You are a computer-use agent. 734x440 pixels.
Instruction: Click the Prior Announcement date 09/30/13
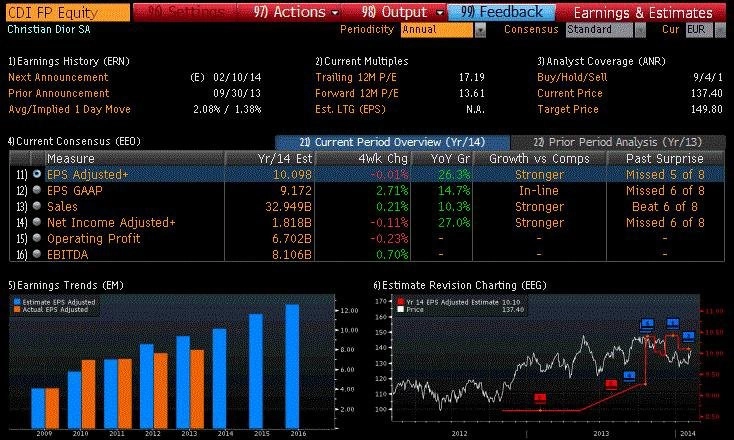tap(237, 93)
